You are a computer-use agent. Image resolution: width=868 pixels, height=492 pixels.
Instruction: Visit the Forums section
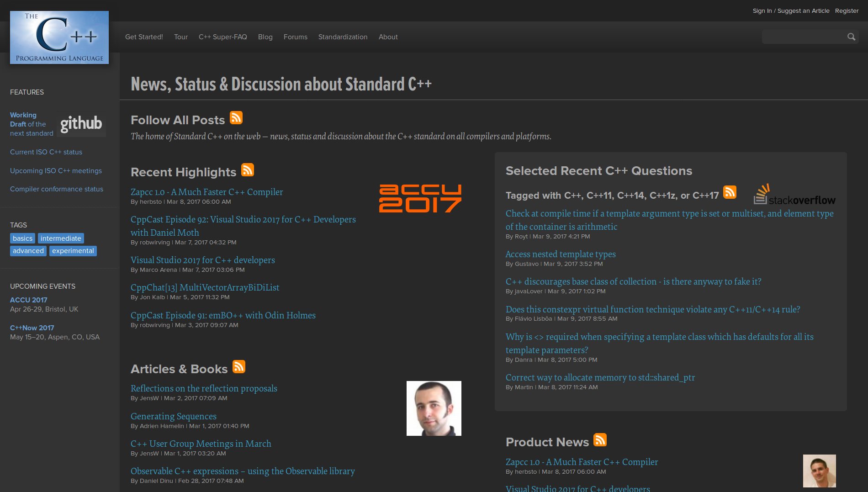(x=296, y=37)
